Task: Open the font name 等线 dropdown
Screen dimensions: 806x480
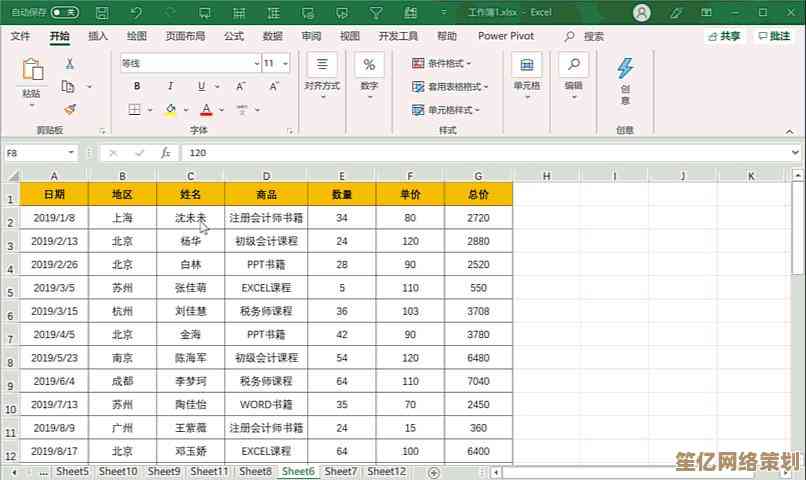Action: 256,63
